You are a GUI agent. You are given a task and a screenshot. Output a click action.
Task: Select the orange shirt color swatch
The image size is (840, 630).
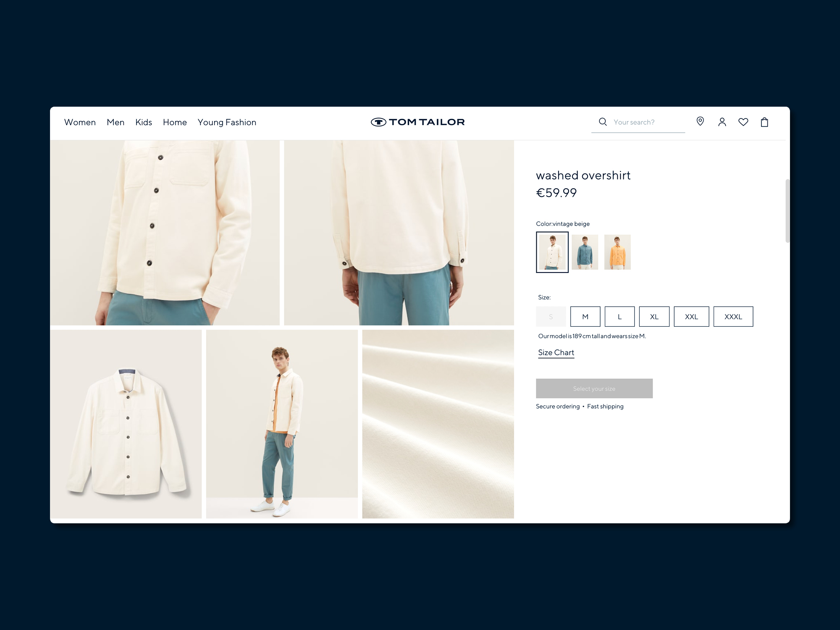617,252
